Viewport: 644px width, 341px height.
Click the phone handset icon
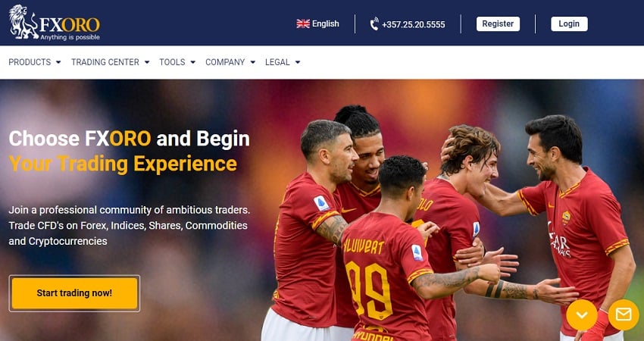[x=374, y=23]
